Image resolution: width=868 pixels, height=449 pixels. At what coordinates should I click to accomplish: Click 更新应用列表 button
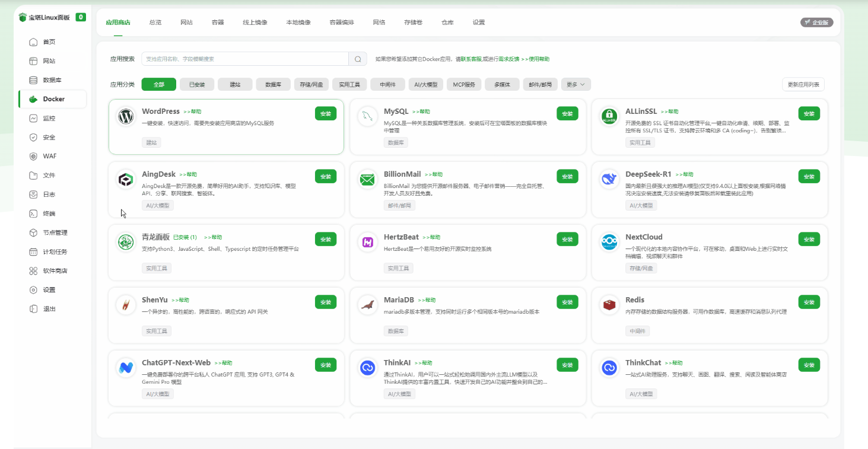click(803, 85)
